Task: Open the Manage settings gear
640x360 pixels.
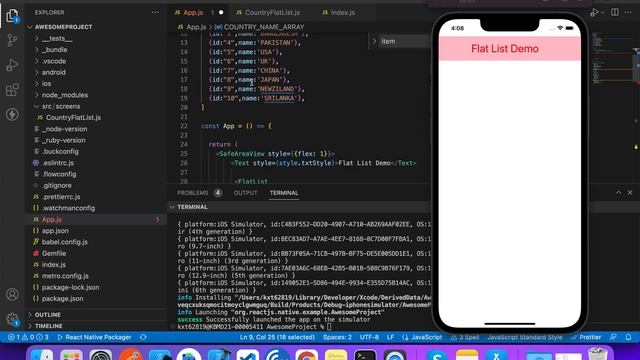Action: [x=12, y=319]
